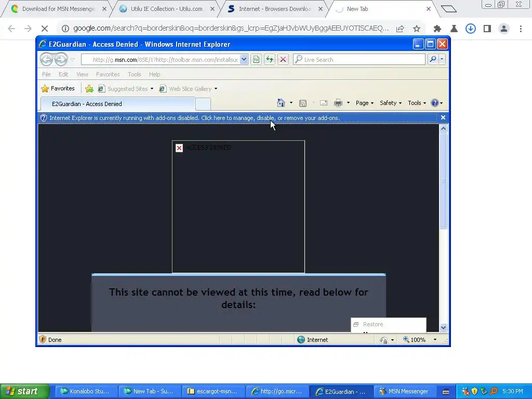The width and height of the screenshot is (532, 399).
Task: Click the scrollbar down arrow
Action: point(443,327)
